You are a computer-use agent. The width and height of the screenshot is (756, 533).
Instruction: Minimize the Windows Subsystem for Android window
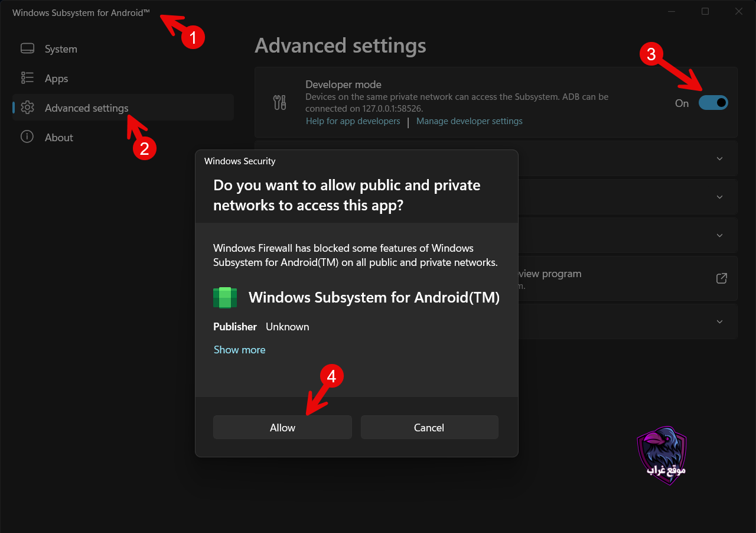pyautogui.click(x=672, y=11)
